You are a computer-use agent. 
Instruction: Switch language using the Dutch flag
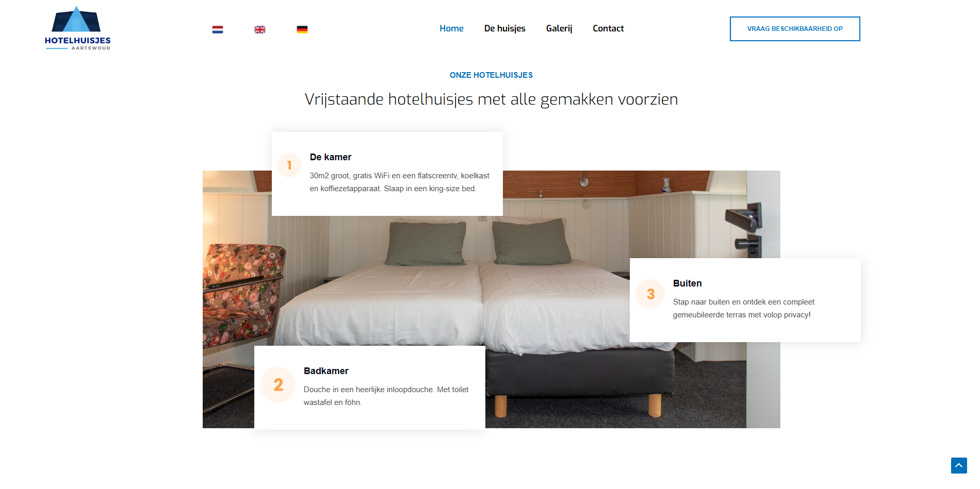218,29
